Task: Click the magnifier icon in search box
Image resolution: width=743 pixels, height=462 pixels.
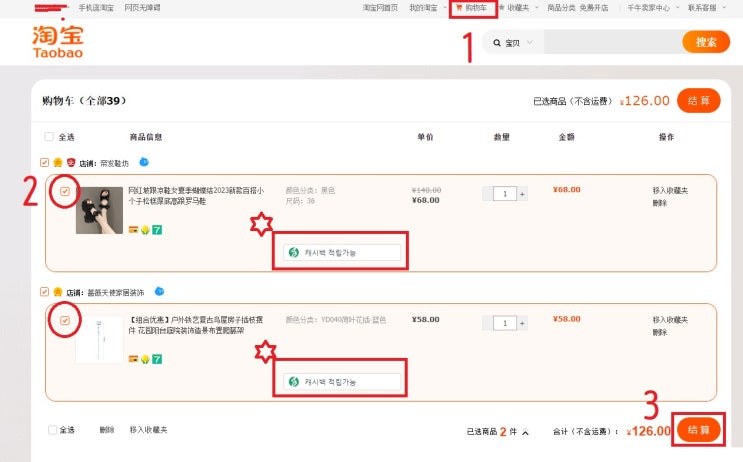Action: (497, 43)
